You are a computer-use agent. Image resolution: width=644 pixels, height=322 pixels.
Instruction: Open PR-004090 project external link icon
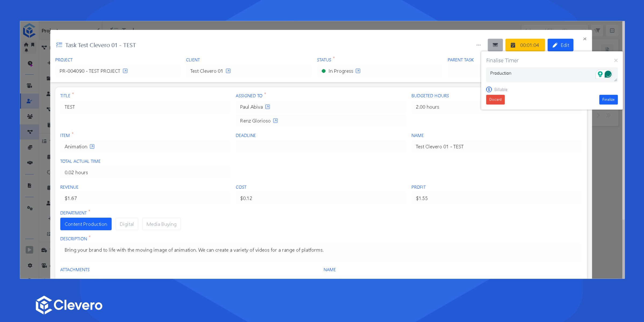click(125, 71)
